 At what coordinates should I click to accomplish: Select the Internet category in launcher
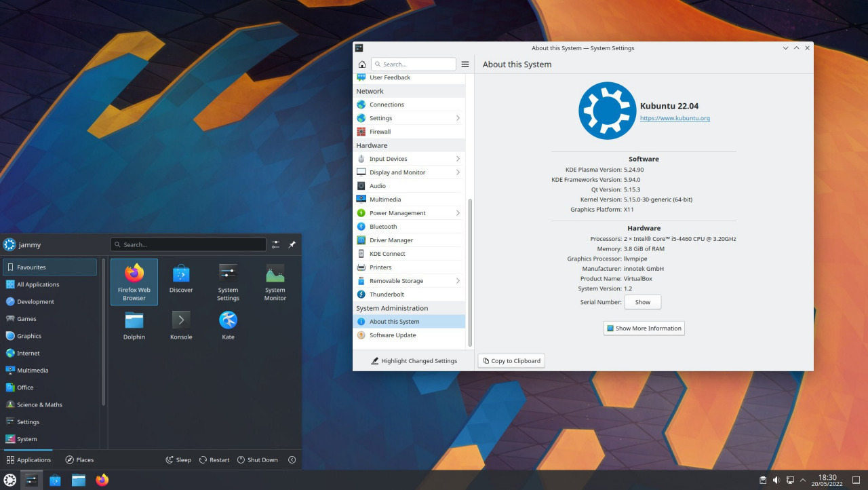28,354
